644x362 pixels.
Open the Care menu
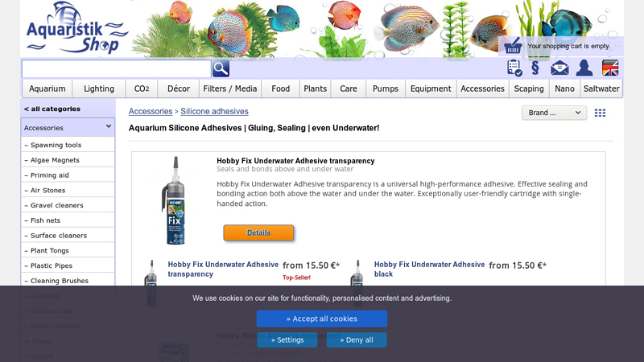(349, 88)
